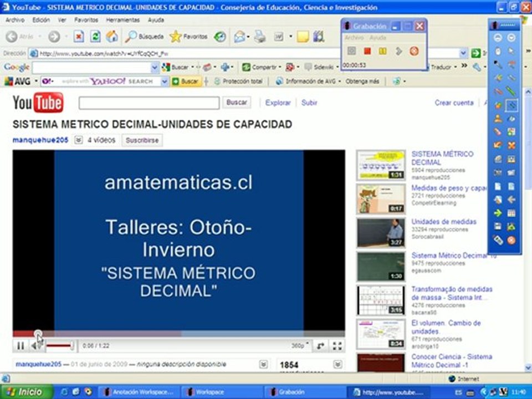Switch to Anotación Workspace taskbar item
This screenshot has width=532, height=399.
pos(139,392)
